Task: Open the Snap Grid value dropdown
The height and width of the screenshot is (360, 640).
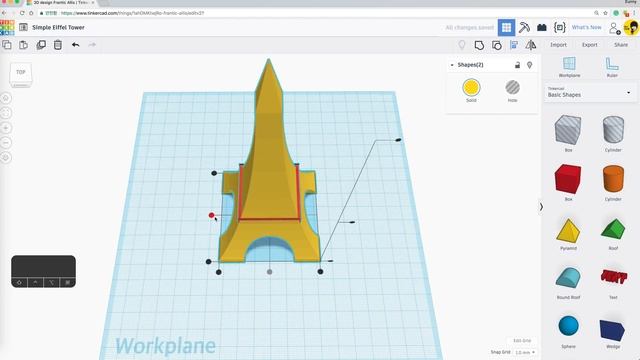Action: [x=525, y=352]
